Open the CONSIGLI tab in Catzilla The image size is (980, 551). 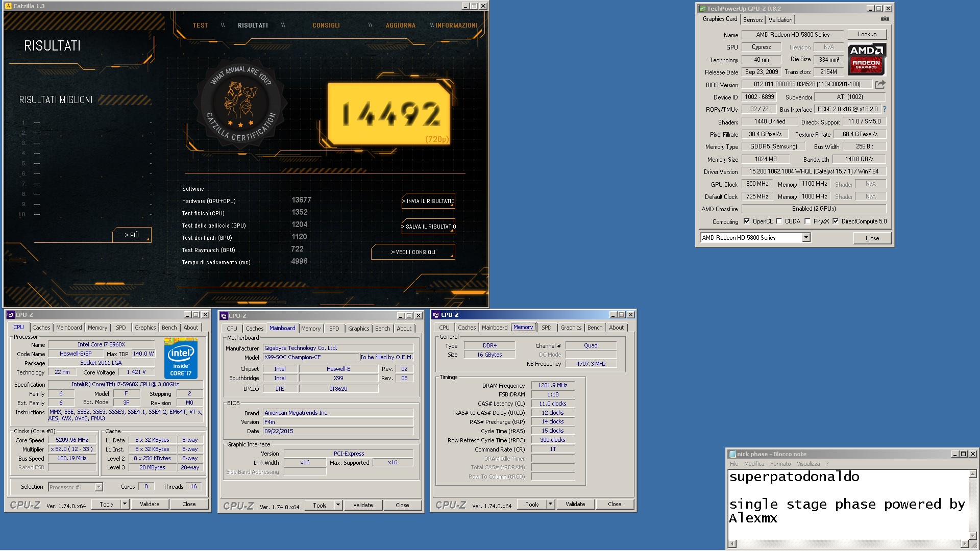326,26
